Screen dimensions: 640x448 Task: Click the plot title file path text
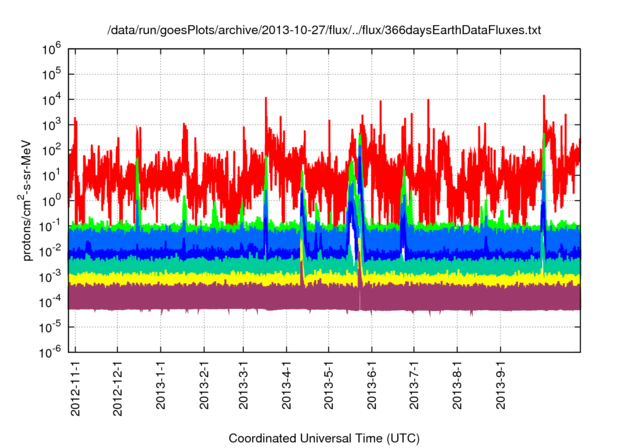324,30
